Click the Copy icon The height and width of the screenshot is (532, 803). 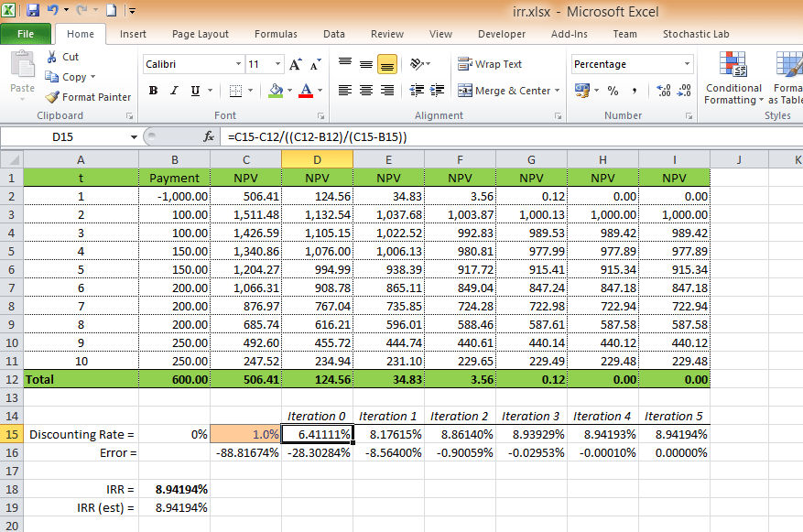(51, 77)
